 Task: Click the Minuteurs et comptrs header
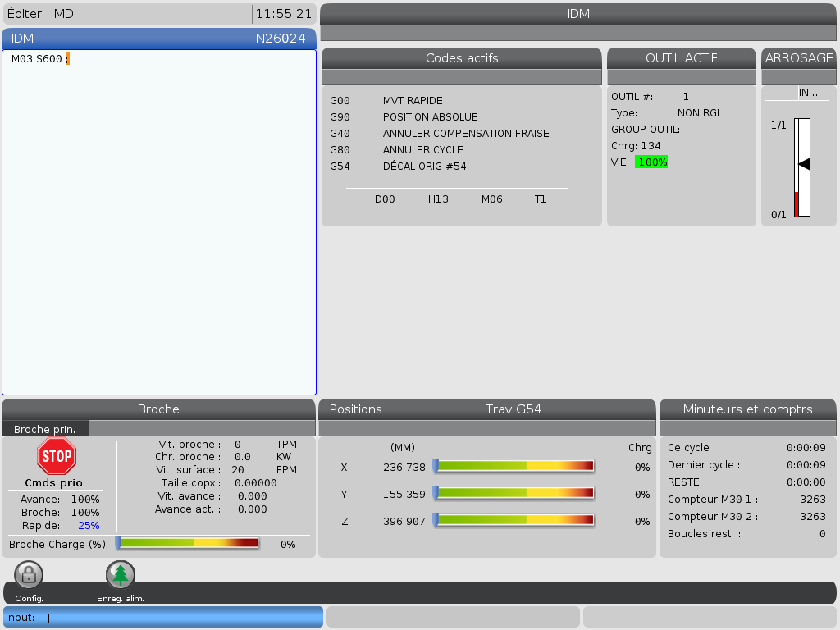(x=747, y=409)
